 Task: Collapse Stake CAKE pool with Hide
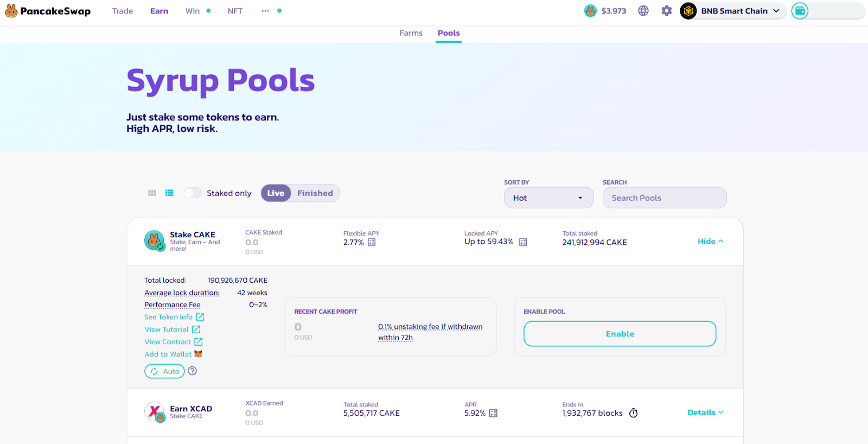[x=711, y=242]
